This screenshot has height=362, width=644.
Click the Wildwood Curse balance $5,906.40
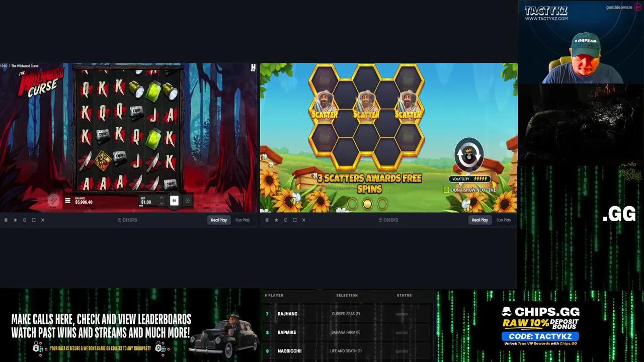84,202
